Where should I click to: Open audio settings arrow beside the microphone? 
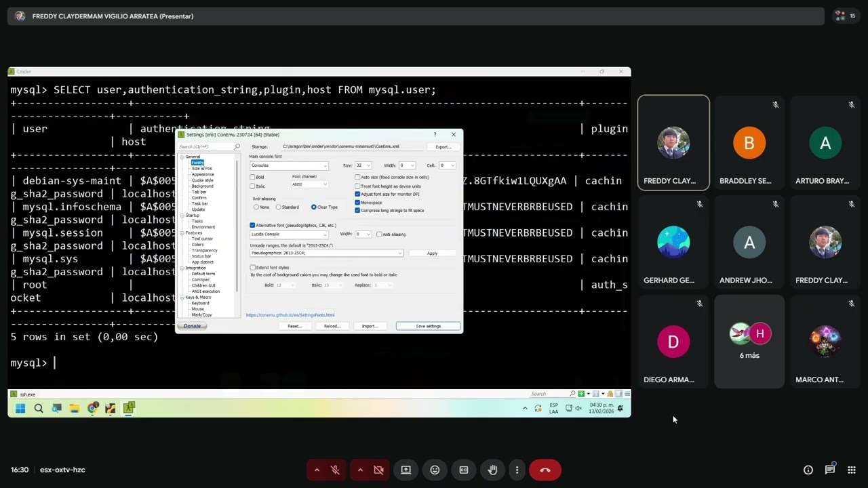pos(317,470)
